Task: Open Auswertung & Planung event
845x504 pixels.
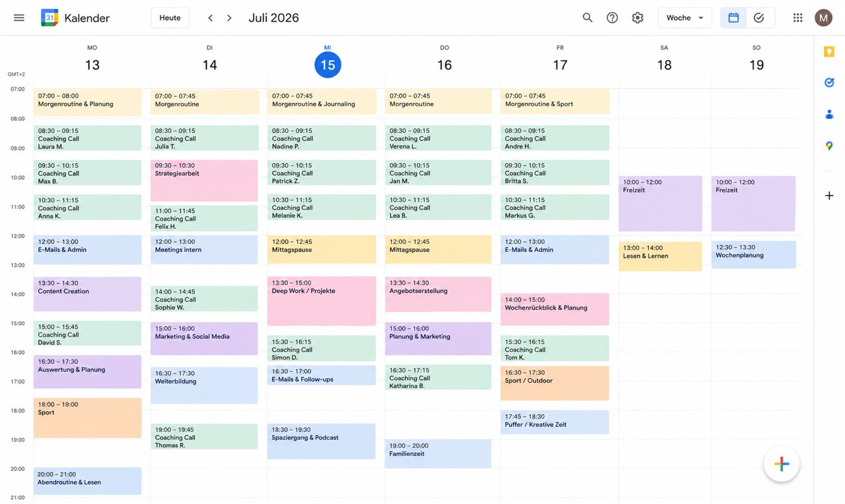Action: (x=87, y=372)
